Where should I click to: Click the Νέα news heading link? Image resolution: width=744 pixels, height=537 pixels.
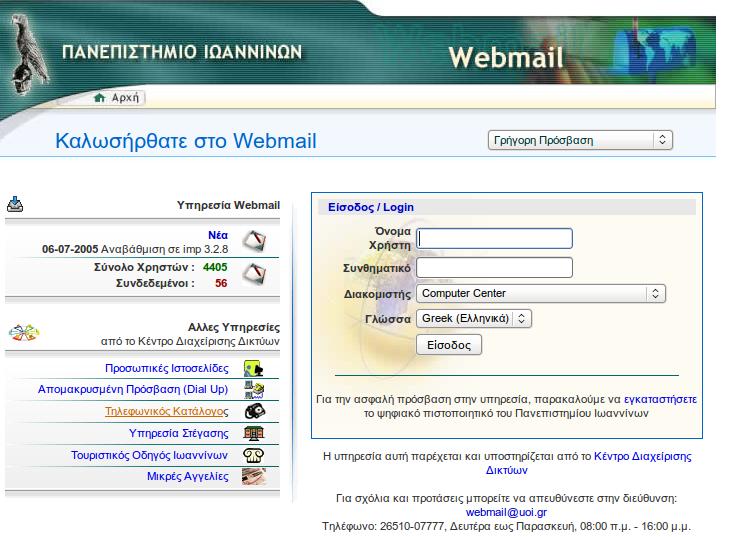(x=218, y=235)
